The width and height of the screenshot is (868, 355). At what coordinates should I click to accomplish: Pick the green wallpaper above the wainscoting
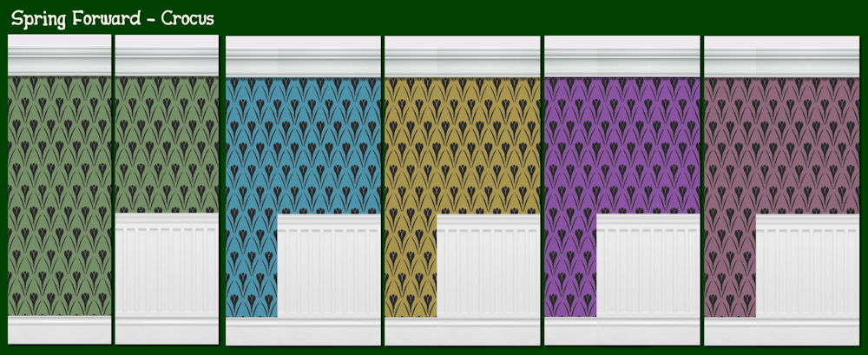[x=167, y=144]
